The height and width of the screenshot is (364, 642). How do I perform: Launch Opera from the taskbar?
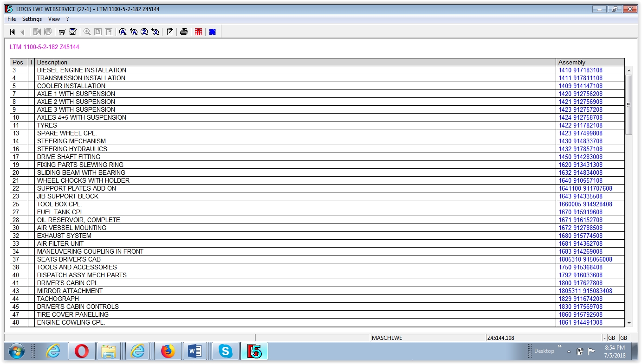point(81,351)
